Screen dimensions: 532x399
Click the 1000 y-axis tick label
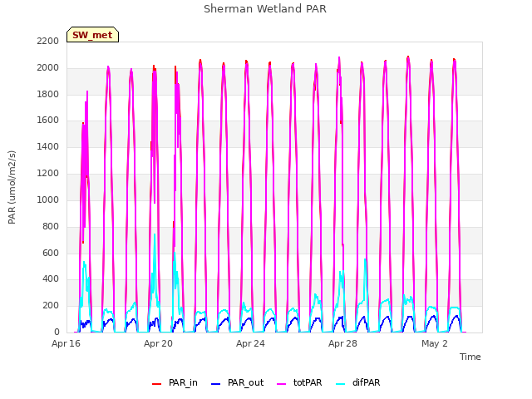48,199
